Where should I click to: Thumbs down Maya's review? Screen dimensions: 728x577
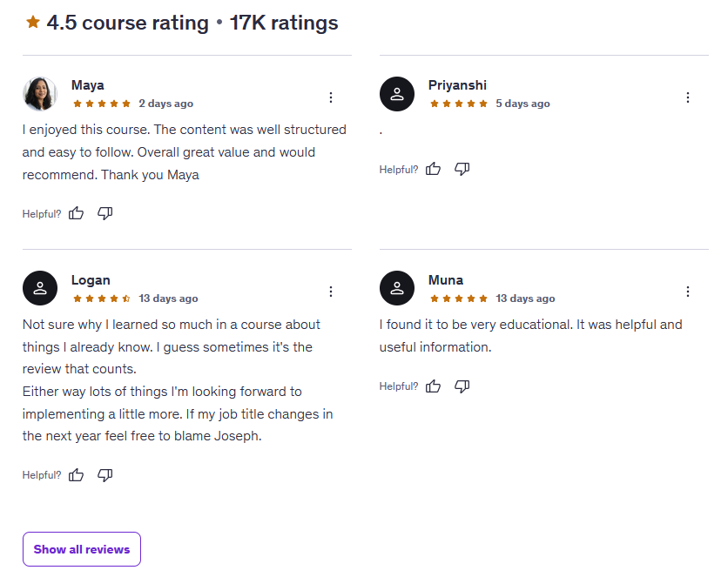click(104, 213)
